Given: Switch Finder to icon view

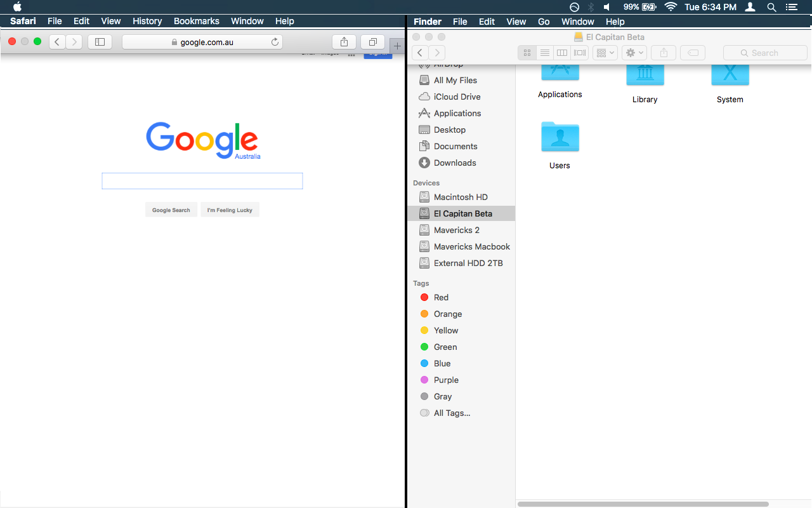Looking at the screenshot, I should [x=527, y=53].
